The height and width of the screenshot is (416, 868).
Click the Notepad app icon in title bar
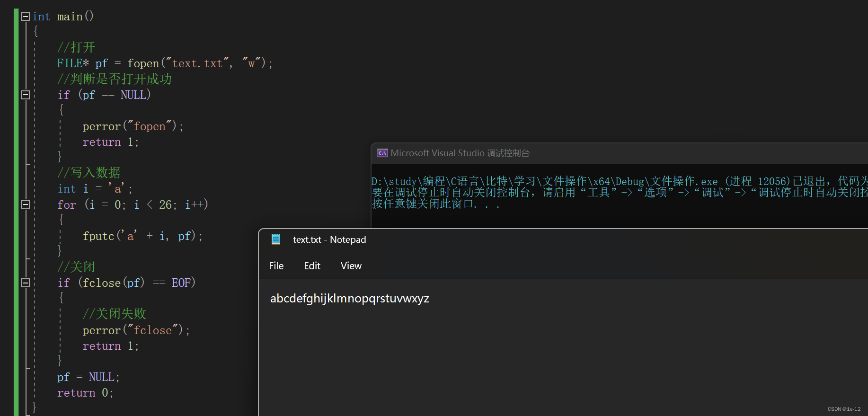[276, 239]
